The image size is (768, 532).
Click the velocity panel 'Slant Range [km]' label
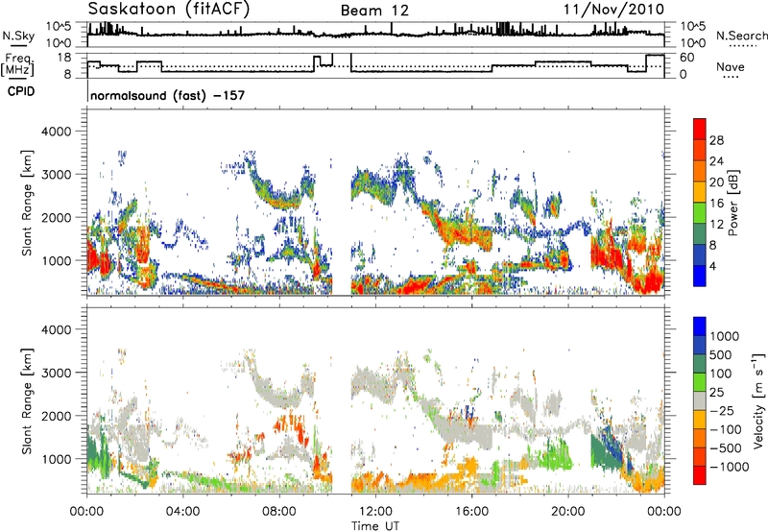pyautogui.click(x=27, y=400)
